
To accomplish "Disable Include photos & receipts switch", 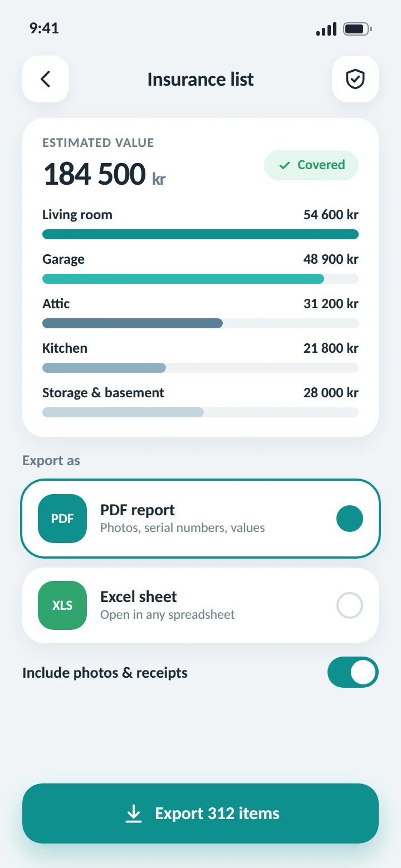I will tap(353, 672).
